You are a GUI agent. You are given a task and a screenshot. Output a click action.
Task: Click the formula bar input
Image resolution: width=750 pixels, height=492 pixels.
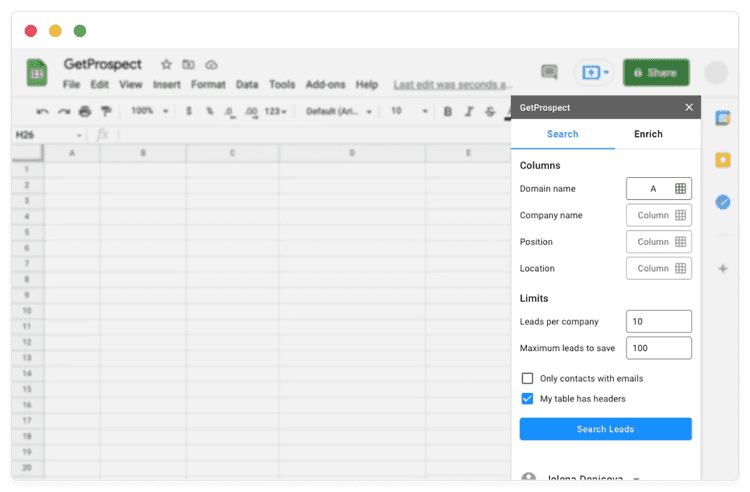pyautogui.click(x=313, y=135)
